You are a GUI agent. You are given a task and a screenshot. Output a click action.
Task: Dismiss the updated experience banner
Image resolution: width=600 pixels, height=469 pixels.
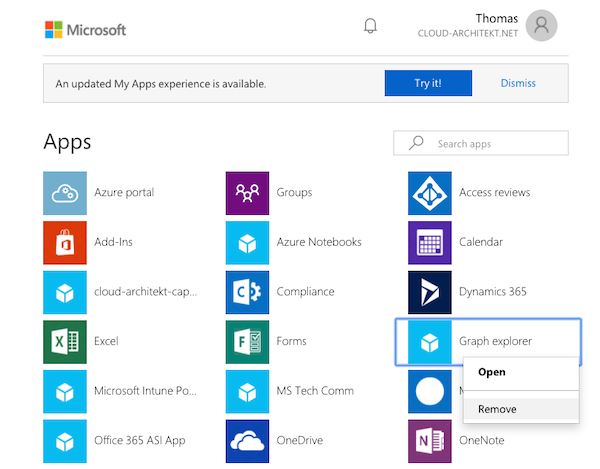tap(518, 83)
